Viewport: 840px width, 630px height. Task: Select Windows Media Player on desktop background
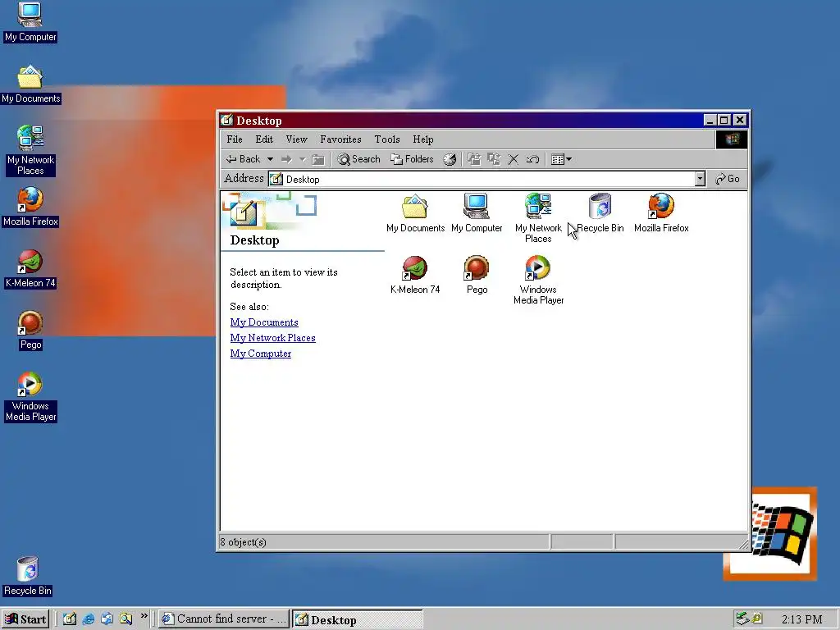30,397
